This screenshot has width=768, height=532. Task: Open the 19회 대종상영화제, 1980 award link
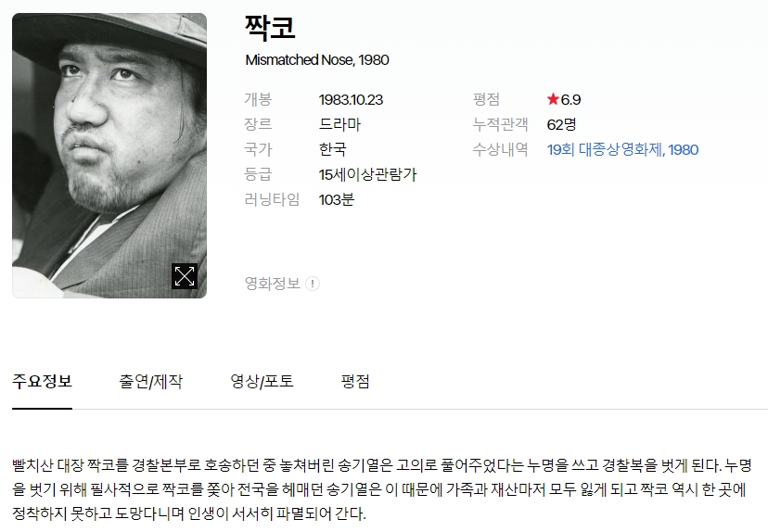click(622, 149)
